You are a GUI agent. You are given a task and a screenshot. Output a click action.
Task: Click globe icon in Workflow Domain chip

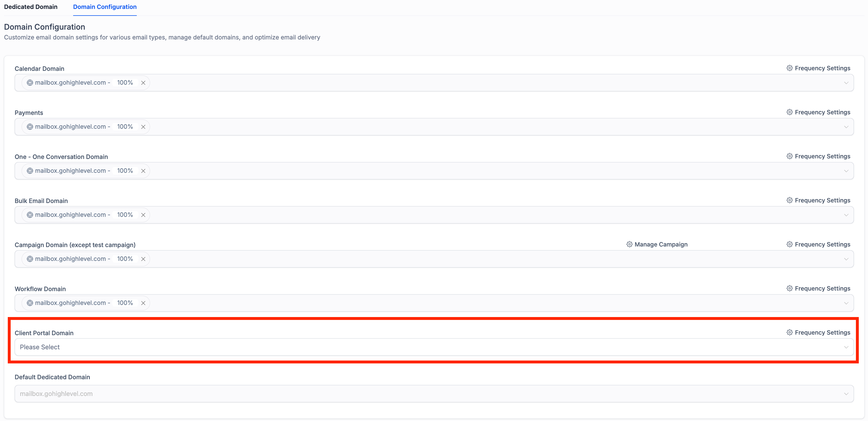30,303
